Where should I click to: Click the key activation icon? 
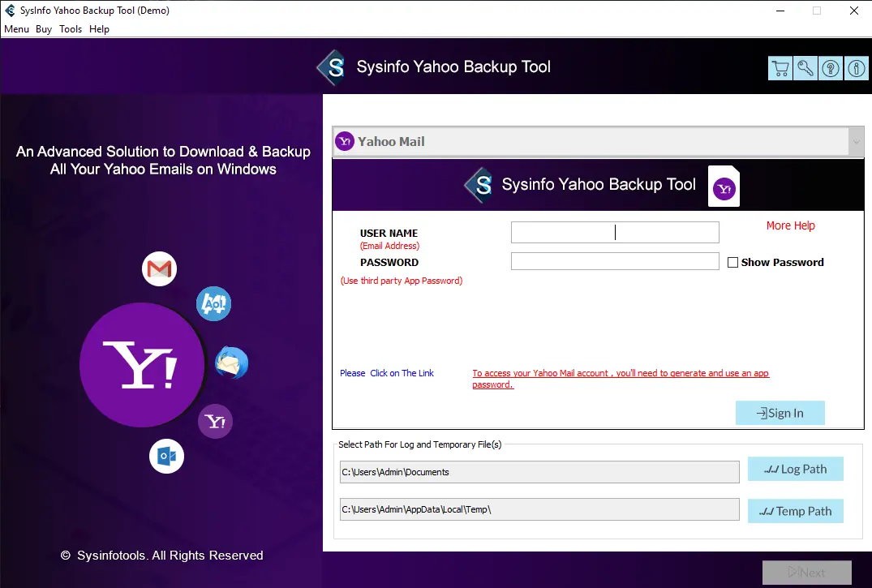(x=805, y=68)
